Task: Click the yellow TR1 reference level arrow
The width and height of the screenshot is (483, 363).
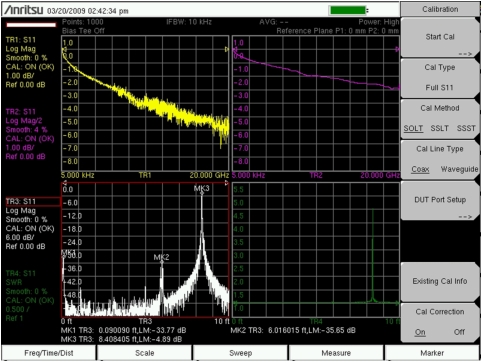Action: click(64, 49)
